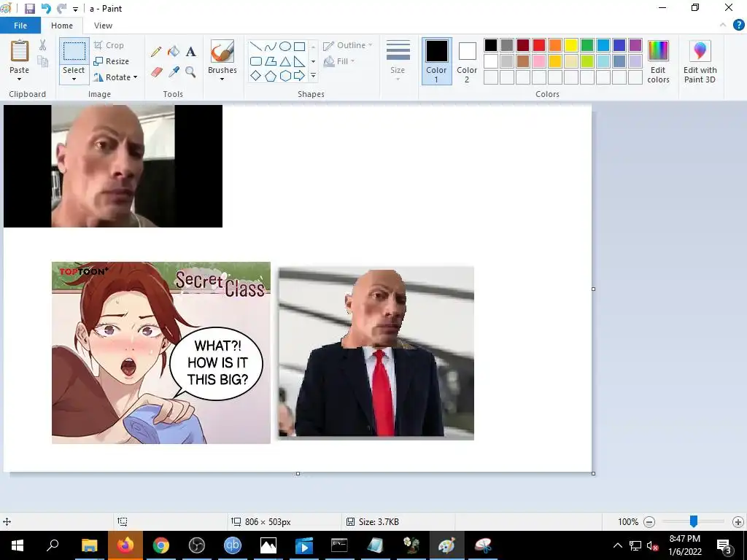Open Firefox from the taskbar
The width and height of the screenshot is (747, 560).
pos(125,545)
